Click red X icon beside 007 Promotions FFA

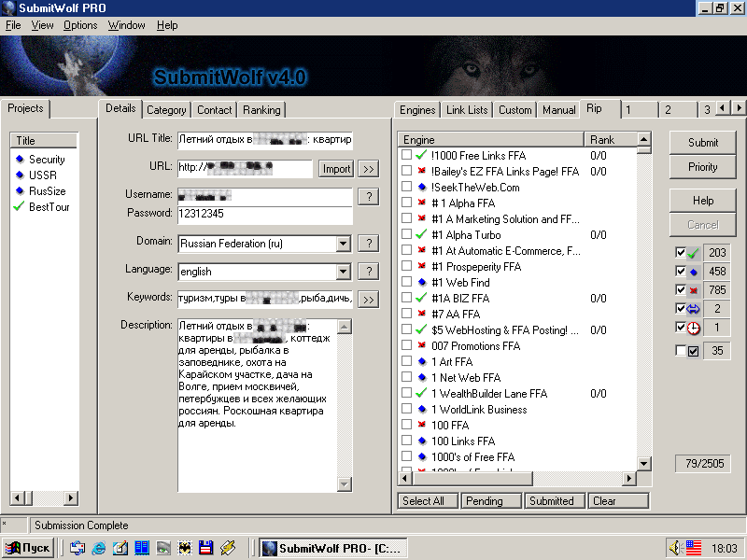tap(422, 345)
